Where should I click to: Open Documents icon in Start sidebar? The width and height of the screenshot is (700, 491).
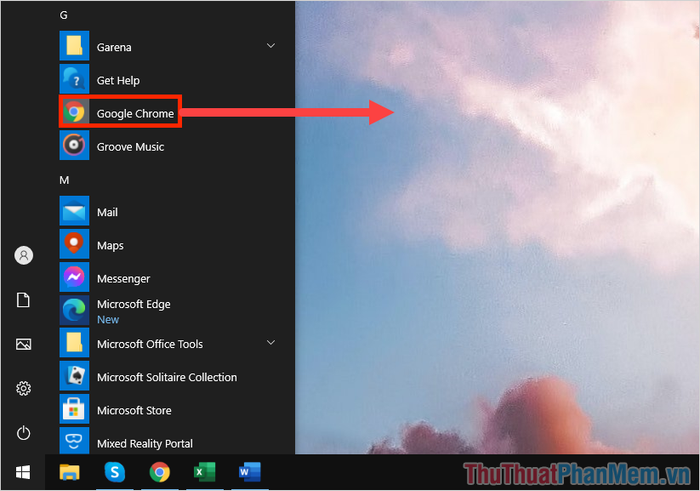24,300
